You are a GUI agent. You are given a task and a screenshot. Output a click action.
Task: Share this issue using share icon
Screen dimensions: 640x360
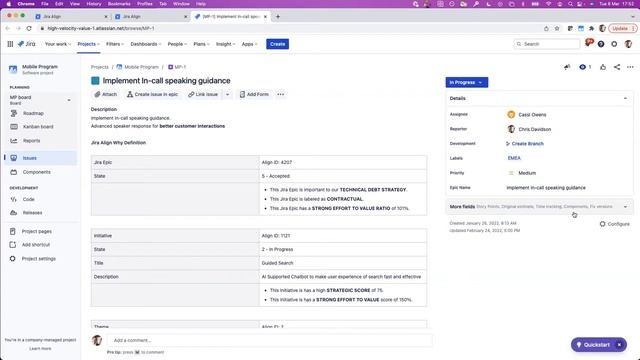[617, 67]
